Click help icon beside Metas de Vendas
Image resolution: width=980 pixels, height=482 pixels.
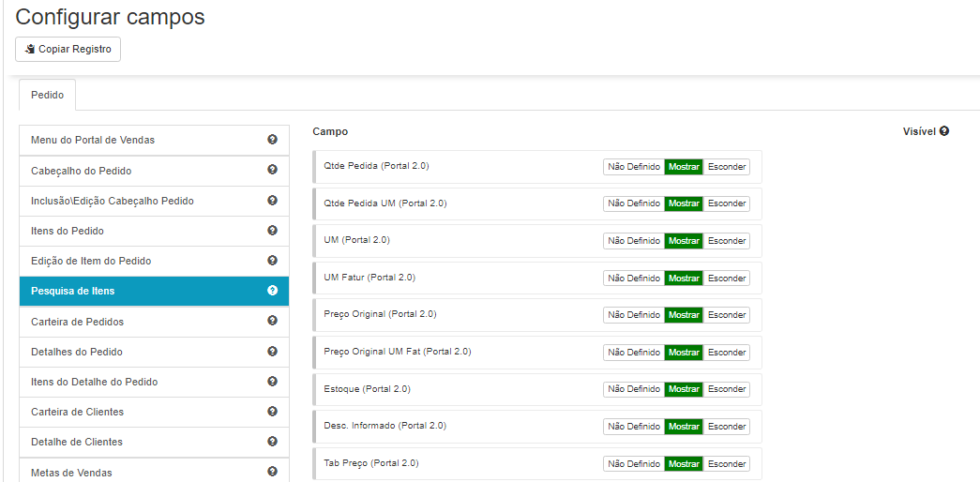click(x=272, y=472)
